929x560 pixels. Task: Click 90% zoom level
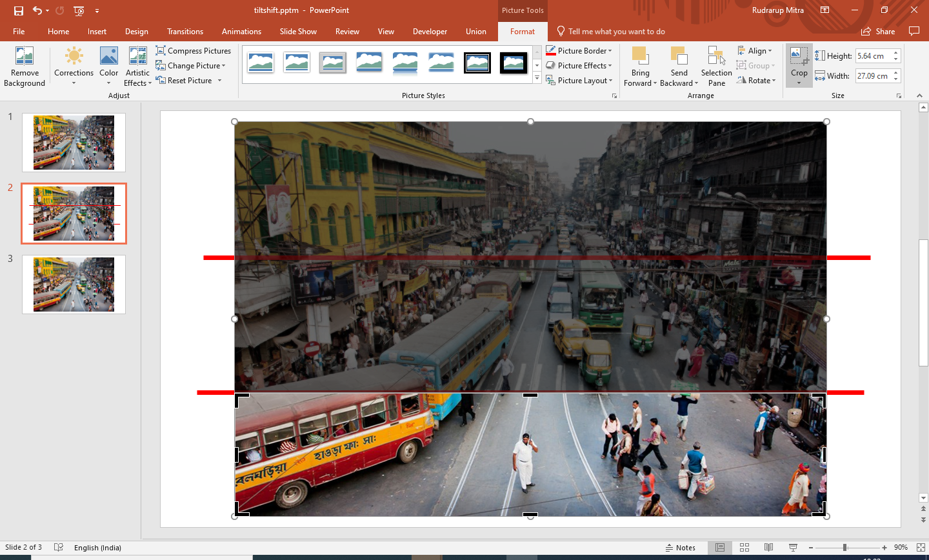point(901,548)
